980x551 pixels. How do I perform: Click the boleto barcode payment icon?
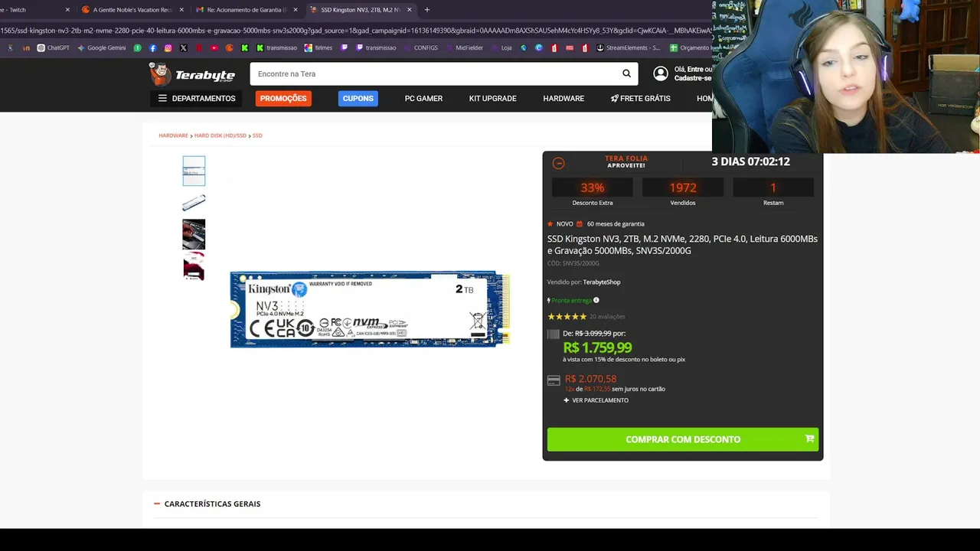click(553, 334)
